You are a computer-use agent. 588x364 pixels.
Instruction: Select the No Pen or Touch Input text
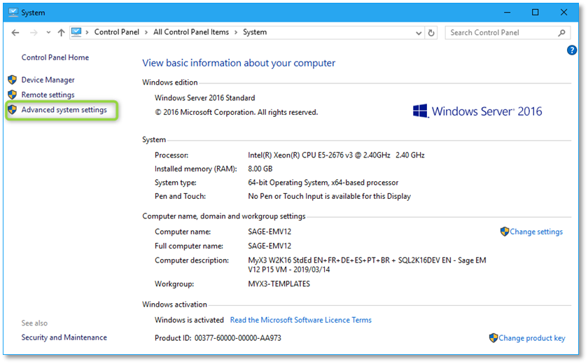[329, 197]
